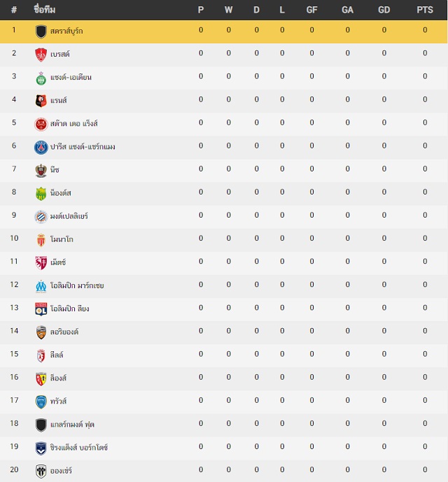Open team name สตราส์บูร์ก in row 1

pyautogui.click(x=66, y=31)
